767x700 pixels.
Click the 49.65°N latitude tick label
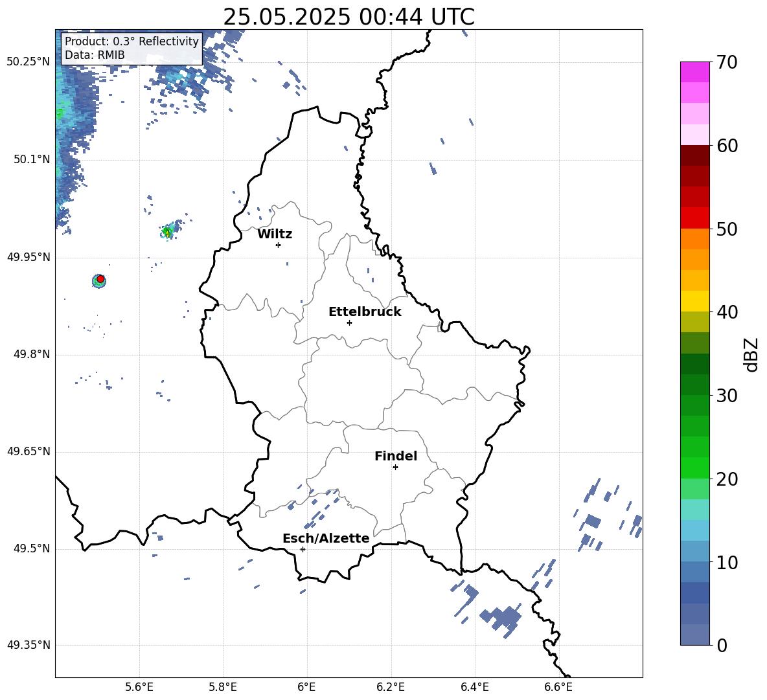pos(29,451)
